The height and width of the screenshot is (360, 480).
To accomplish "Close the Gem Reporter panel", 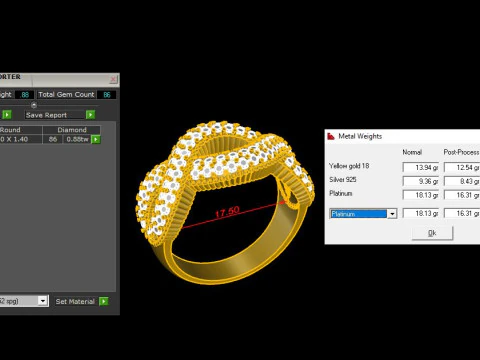I will point(113,79).
